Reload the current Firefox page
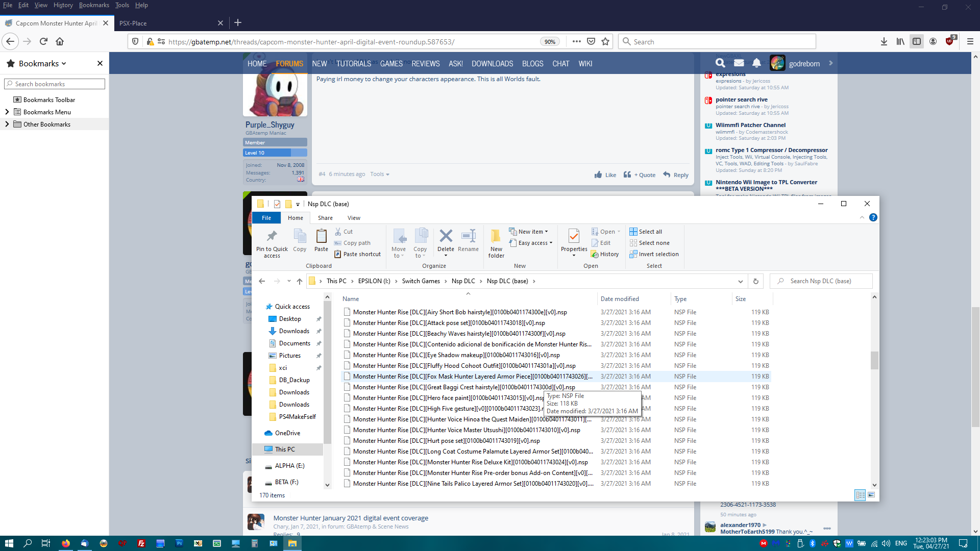Viewport: 980px width, 551px height. click(43, 41)
